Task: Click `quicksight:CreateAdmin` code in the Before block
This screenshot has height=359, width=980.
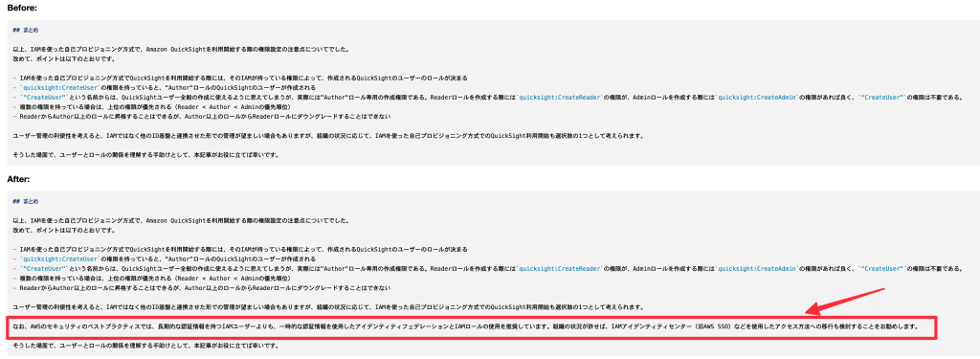Action: click(x=757, y=97)
